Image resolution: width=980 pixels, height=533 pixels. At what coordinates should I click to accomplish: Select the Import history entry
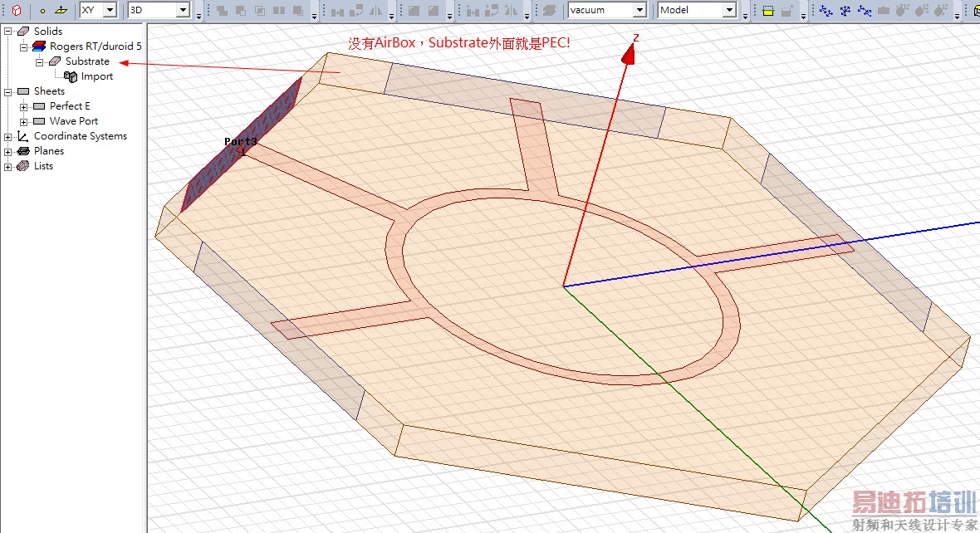[97, 76]
